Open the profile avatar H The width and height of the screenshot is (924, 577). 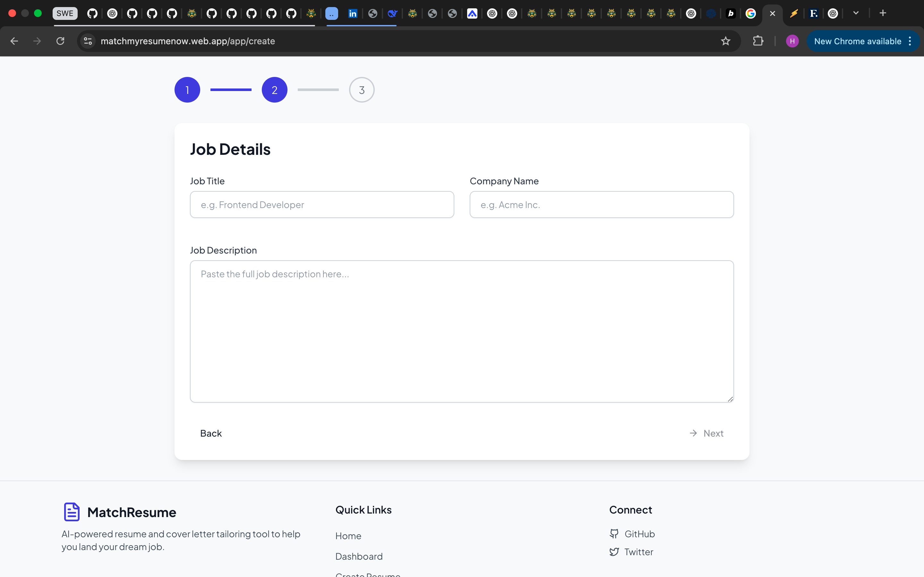[x=792, y=41]
